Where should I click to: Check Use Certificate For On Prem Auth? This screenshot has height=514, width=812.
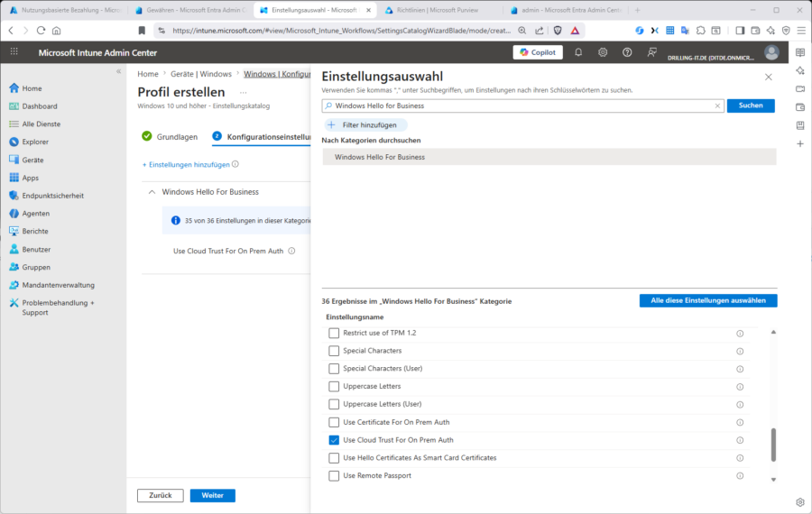334,422
